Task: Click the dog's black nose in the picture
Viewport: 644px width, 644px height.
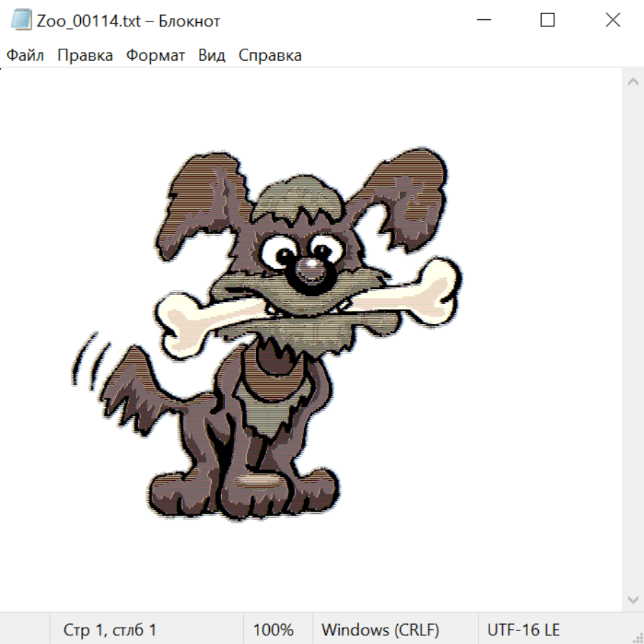Action: (310, 273)
